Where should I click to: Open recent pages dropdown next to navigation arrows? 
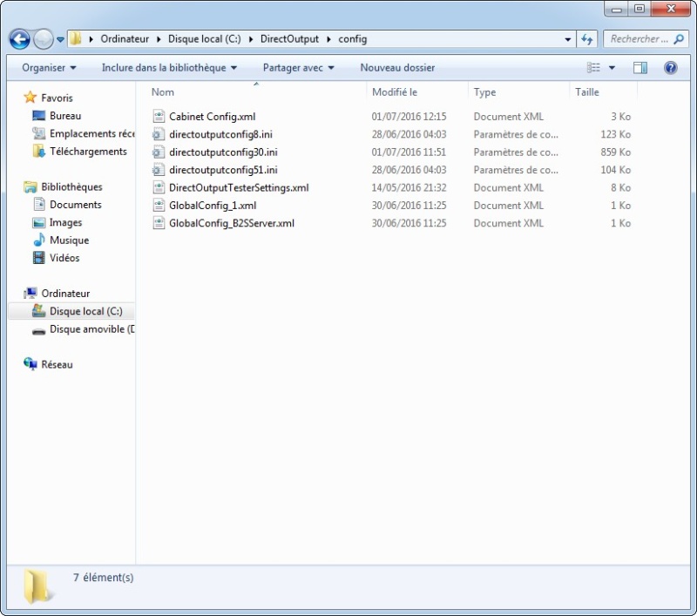click(60, 39)
